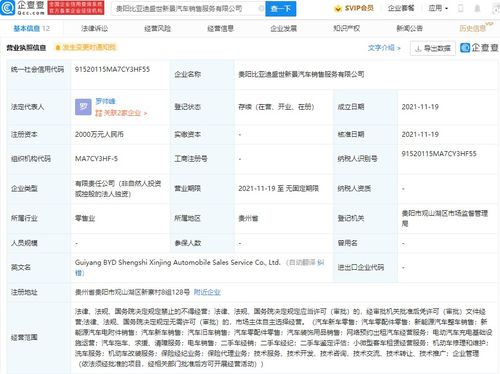Expand the 应用 dropdown menu

[438, 8]
